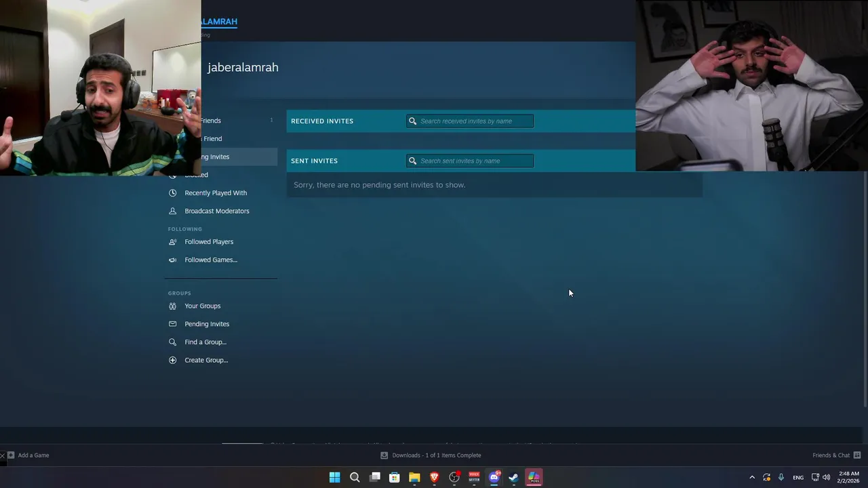Open Discord from taskbar
868x488 pixels.
[494, 477]
